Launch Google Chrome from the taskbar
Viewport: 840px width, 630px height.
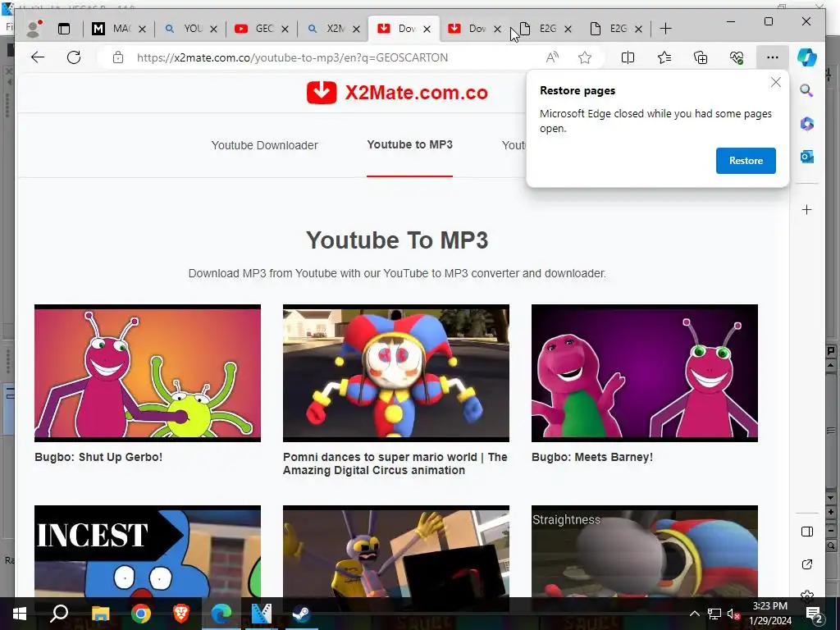click(141, 614)
